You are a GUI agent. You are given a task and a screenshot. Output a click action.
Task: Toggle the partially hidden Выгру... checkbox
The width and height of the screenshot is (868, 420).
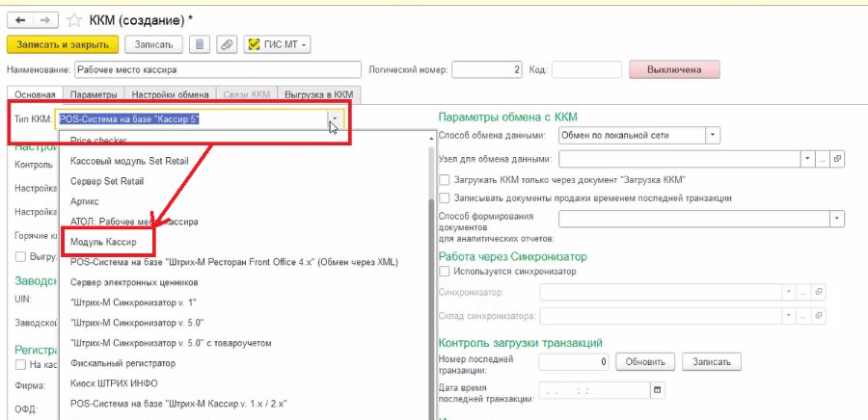coord(20,256)
